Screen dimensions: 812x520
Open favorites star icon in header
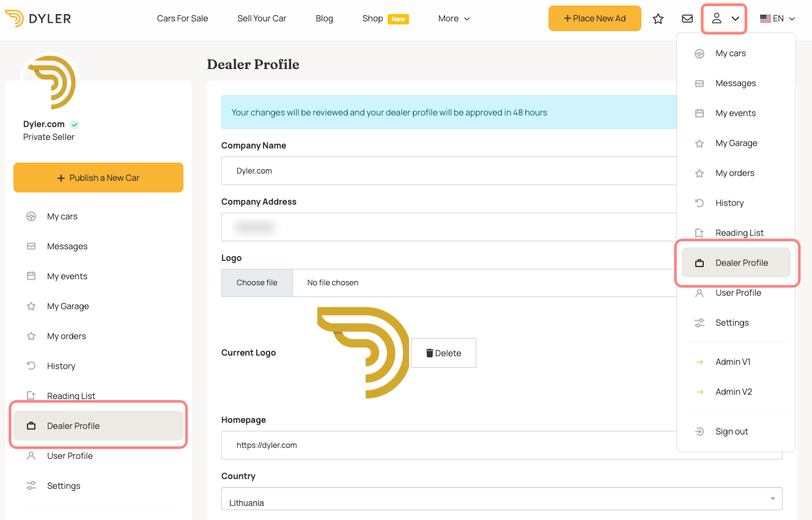[x=658, y=18]
